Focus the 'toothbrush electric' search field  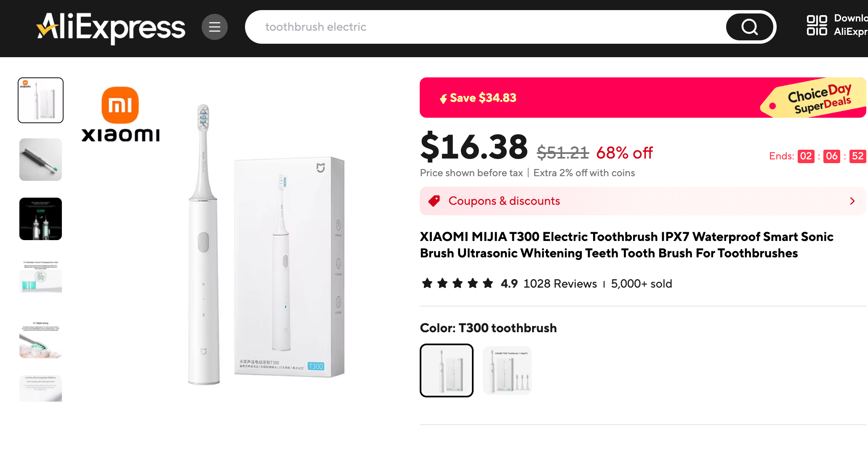[x=484, y=27]
